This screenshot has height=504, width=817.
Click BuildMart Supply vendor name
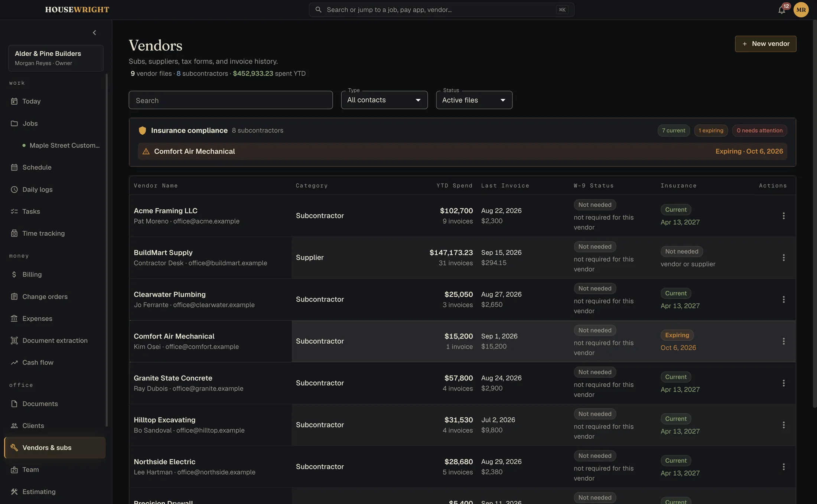[163, 253]
